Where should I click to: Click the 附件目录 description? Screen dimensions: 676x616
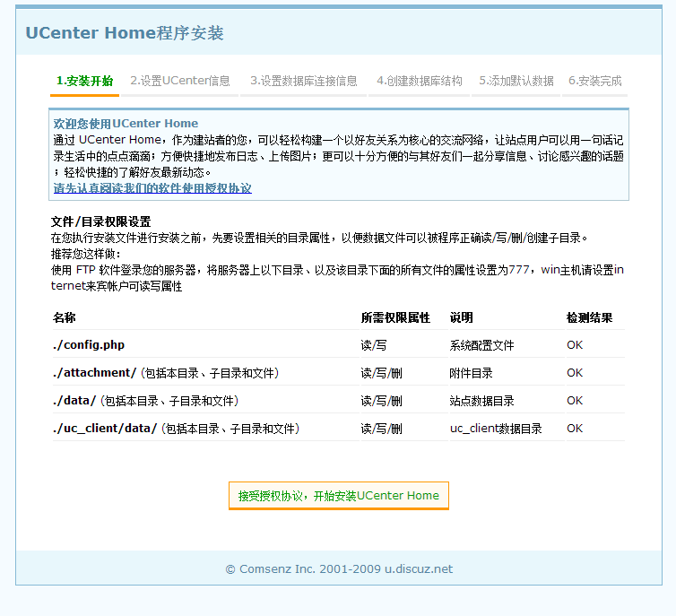[x=471, y=373]
